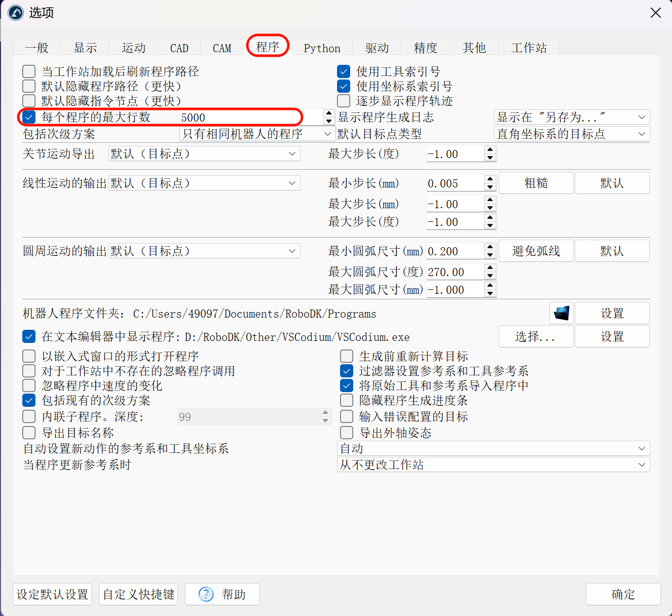Enable 导出目标名称 checkbox
Viewport: 672px width, 616px height.
29,433
